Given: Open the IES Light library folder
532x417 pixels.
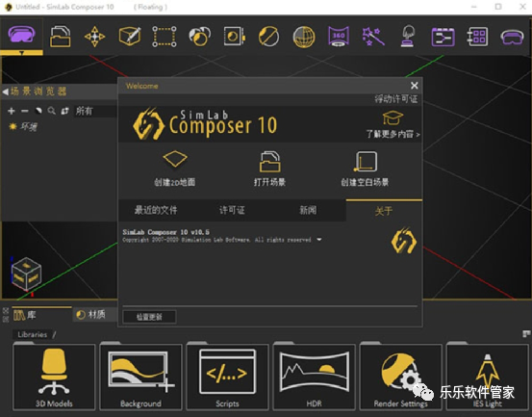Looking at the screenshot, I should tap(487, 377).
